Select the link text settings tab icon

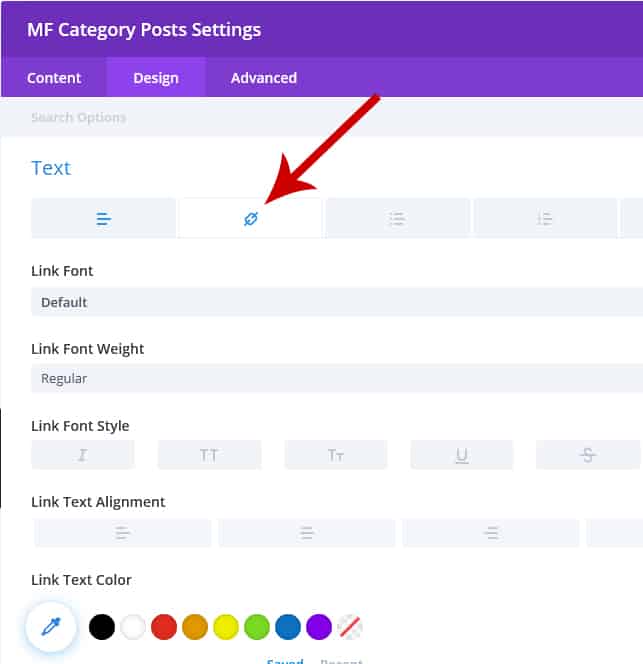tap(250, 219)
